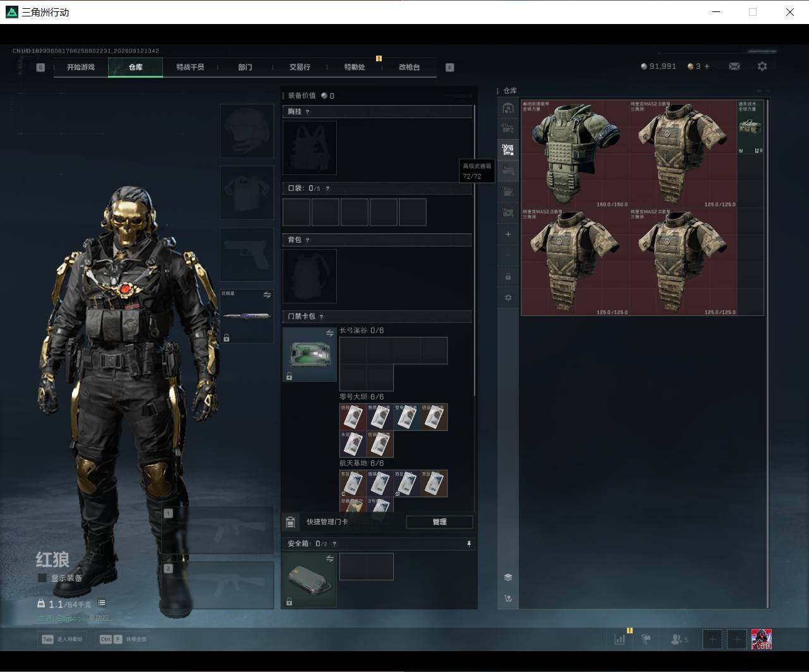809x672 pixels.
Task: Click help icon next to 胸挂
Action: [308, 112]
